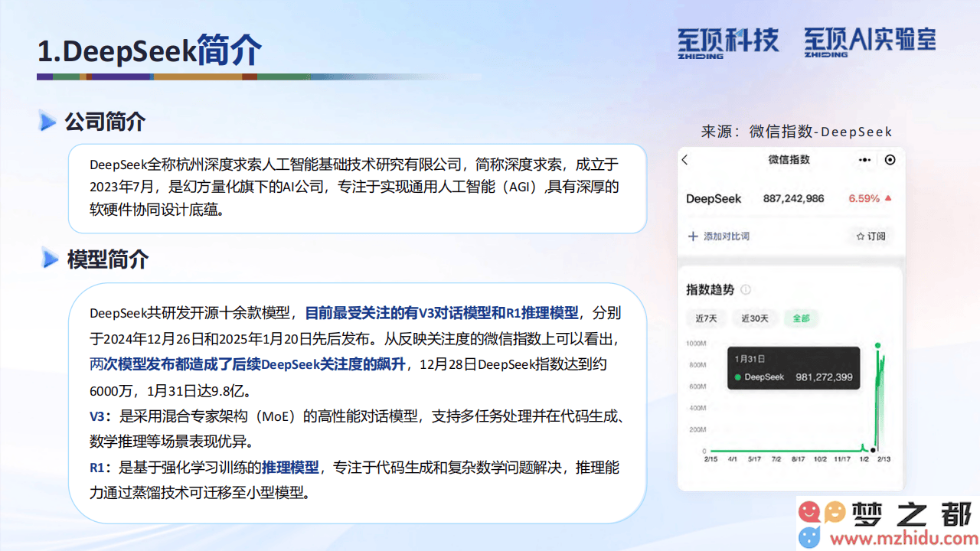Click the bold phrase 目前最受关注的有V3对话模型和R1推理模型

442,313
